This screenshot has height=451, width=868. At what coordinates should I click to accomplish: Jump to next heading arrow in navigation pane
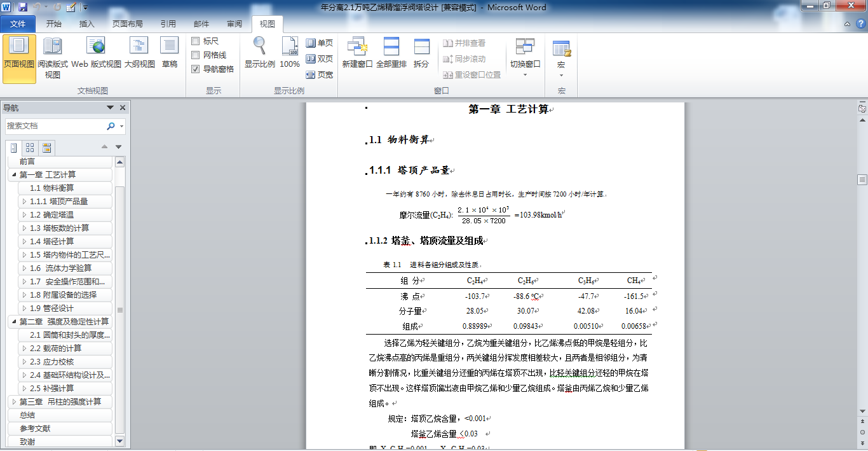click(118, 147)
